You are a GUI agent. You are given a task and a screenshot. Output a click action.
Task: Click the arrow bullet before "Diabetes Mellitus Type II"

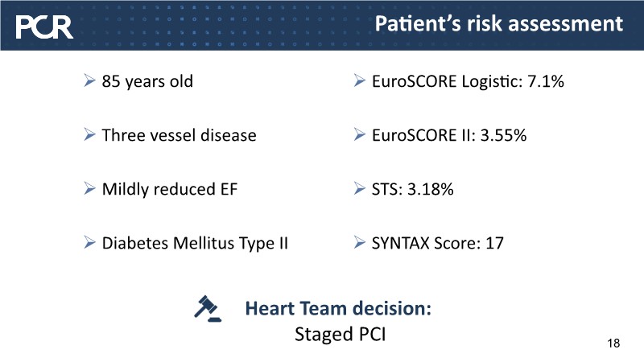pyautogui.click(x=91, y=243)
